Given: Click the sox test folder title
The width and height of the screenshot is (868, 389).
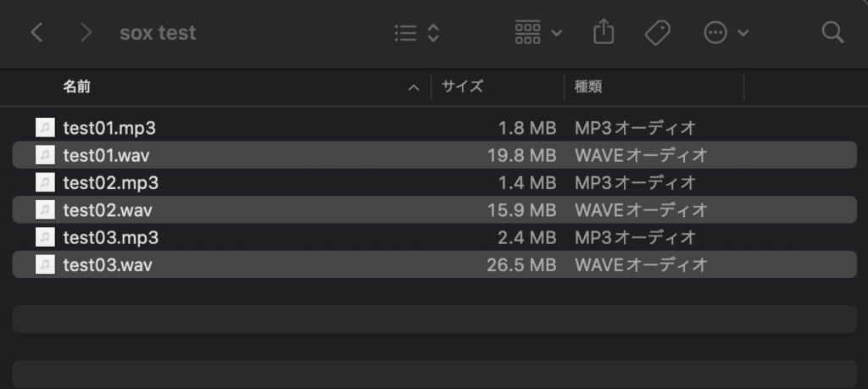Looking at the screenshot, I should tap(158, 33).
